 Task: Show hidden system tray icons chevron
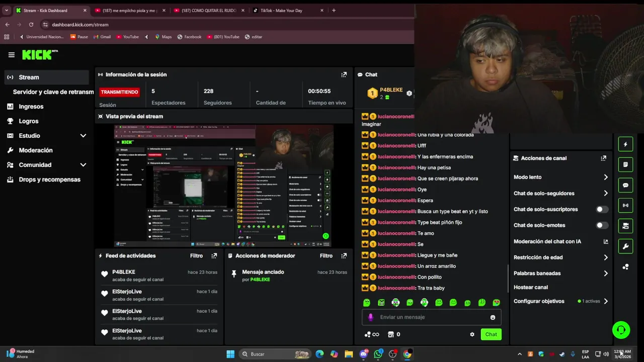pyautogui.click(x=520, y=354)
